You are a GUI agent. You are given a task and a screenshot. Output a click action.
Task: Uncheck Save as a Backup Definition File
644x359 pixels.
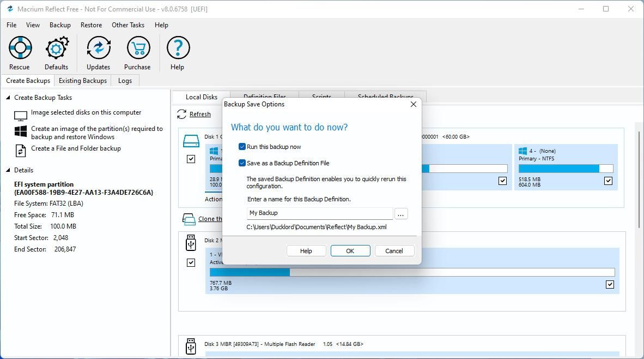pyautogui.click(x=242, y=163)
